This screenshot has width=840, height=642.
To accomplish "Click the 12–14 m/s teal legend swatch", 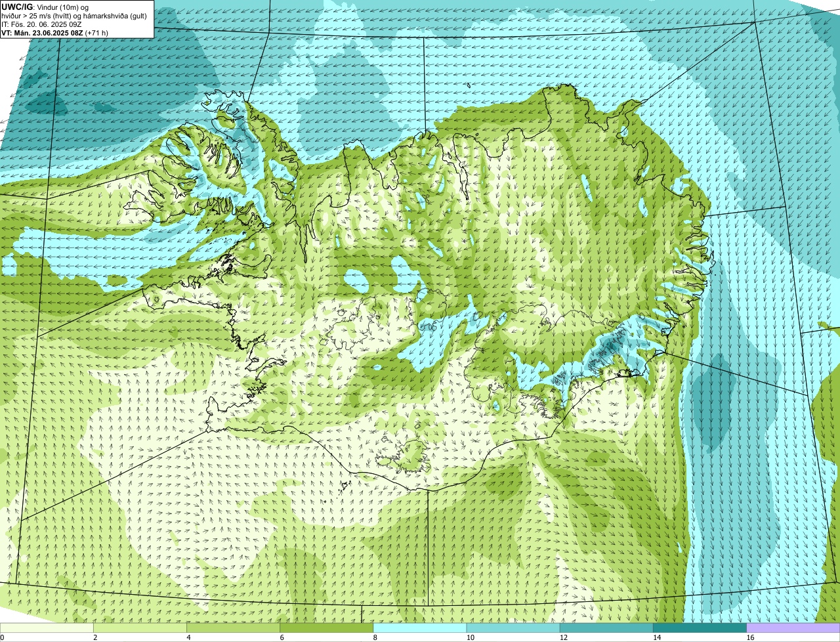I will click(x=606, y=628).
